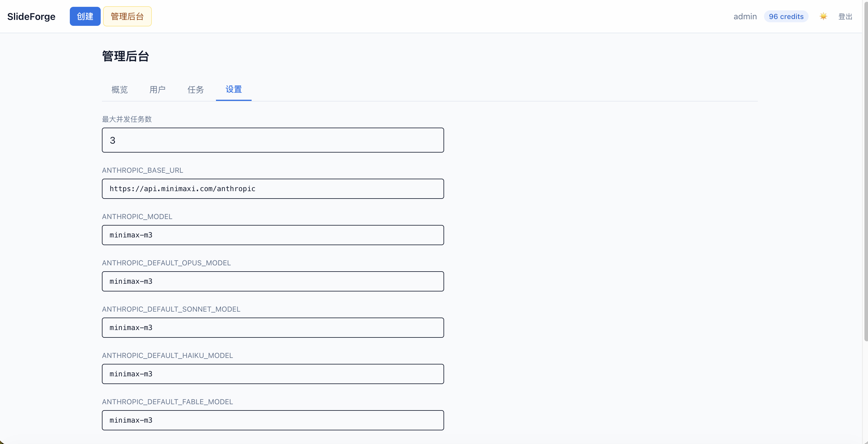Focus the 最大并发任务数 input field
The width and height of the screenshot is (868, 444).
coord(273,140)
